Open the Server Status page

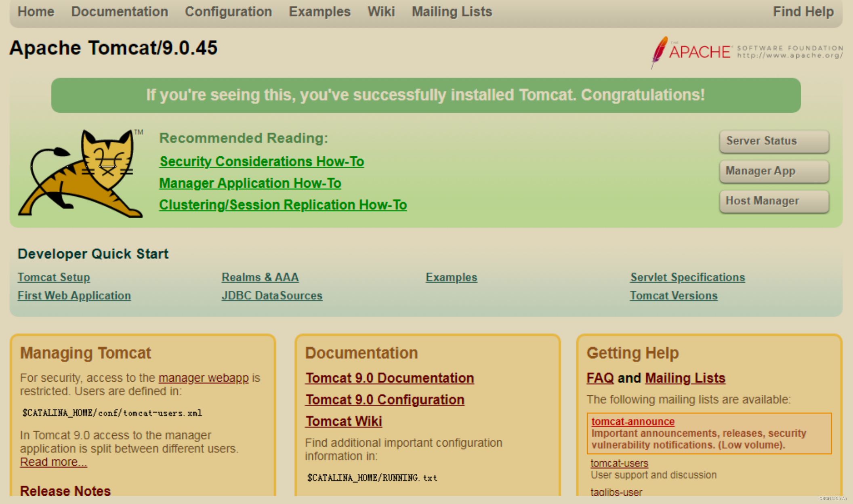[774, 141]
